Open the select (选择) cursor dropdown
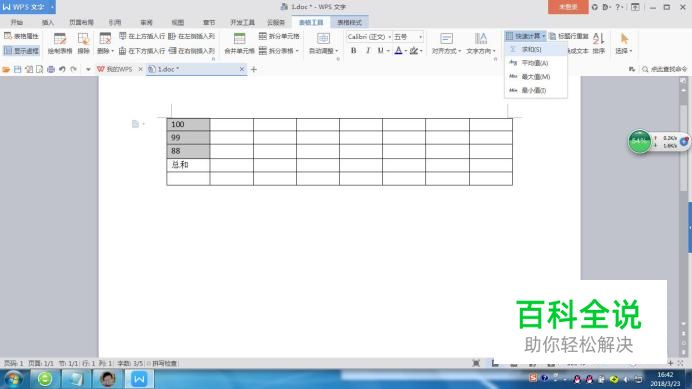The height and width of the screenshot is (389, 692). point(624,43)
